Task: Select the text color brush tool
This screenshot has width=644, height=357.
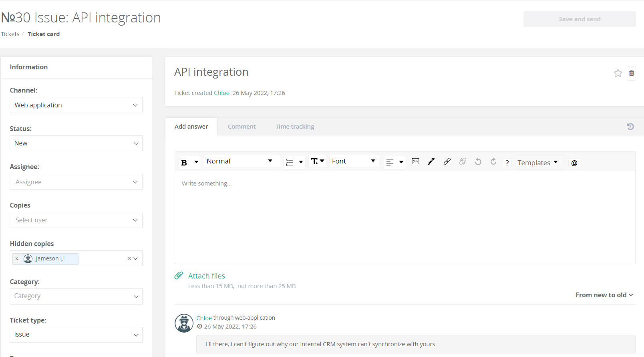Action: [x=431, y=161]
